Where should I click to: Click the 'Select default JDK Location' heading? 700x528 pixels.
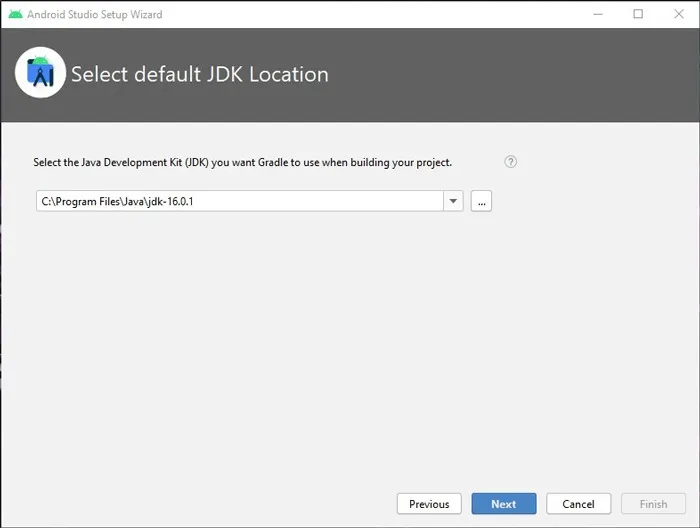point(200,75)
